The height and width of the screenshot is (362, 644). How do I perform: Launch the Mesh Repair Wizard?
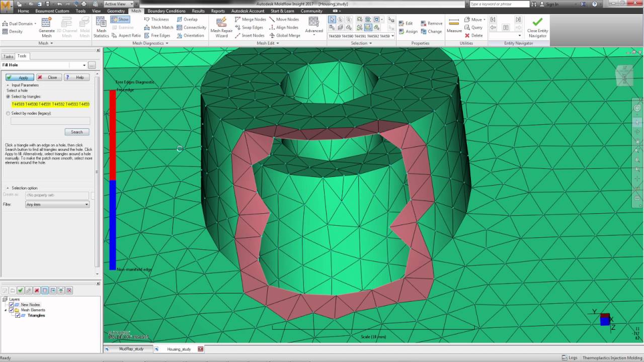tap(222, 27)
